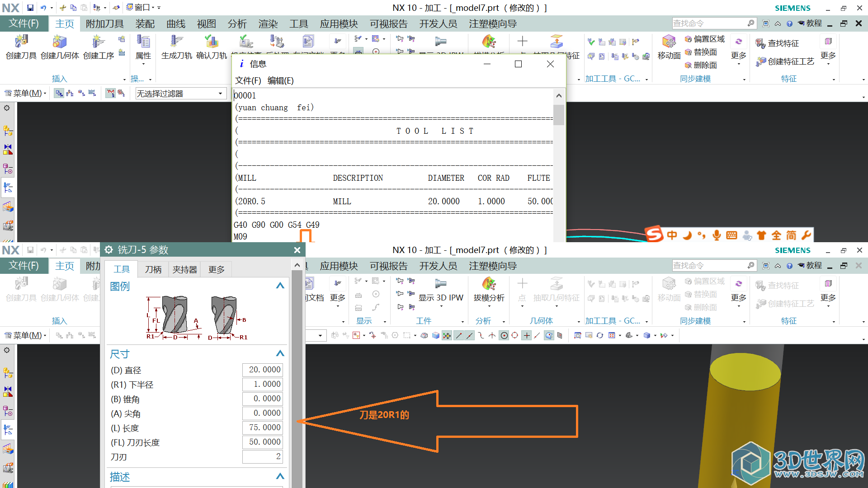The image size is (868, 488).
Task: Open 编辑(E) menu in the 信息 window
Action: point(280,80)
